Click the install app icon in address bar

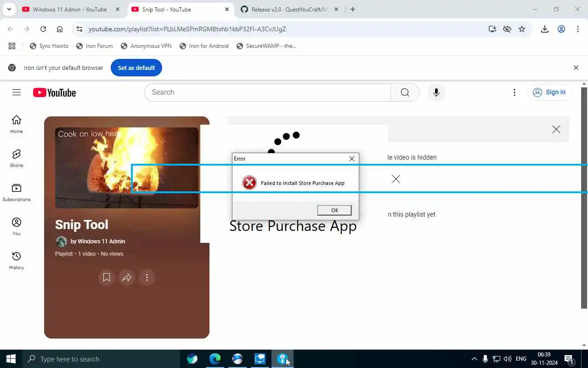492,29
